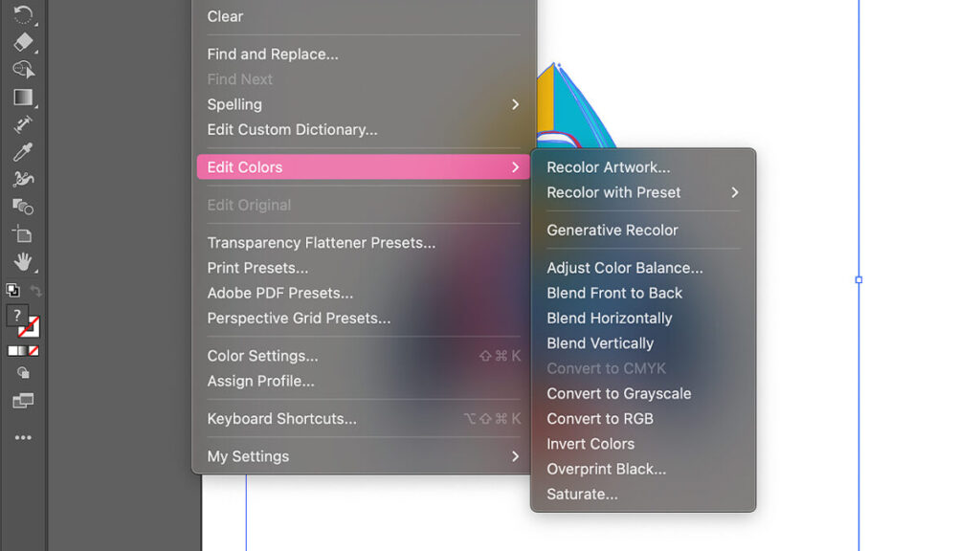
Task: Click the Change Screen Mode icon
Action: pyautogui.click(x=23, y=401)
